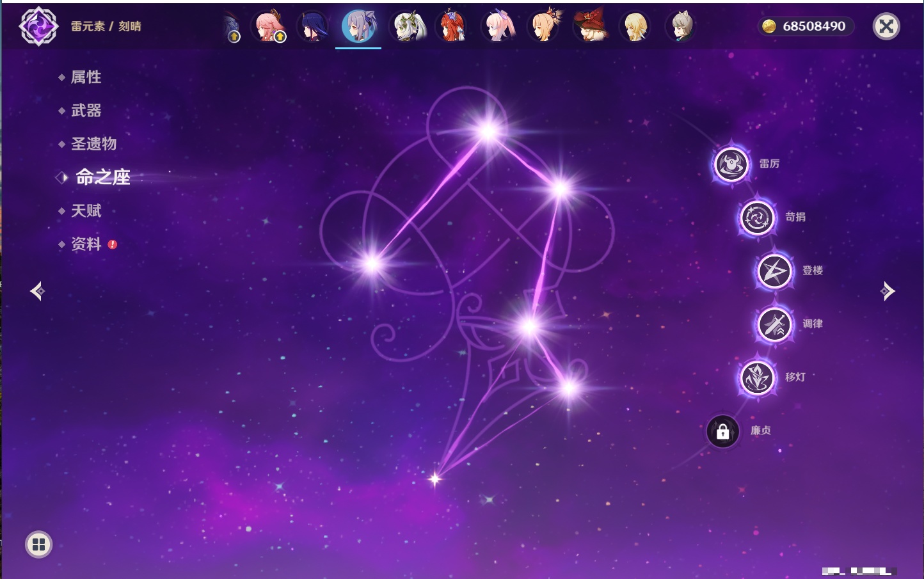
Task: Go to previous character with left arrow
Action: coord(37,291)
